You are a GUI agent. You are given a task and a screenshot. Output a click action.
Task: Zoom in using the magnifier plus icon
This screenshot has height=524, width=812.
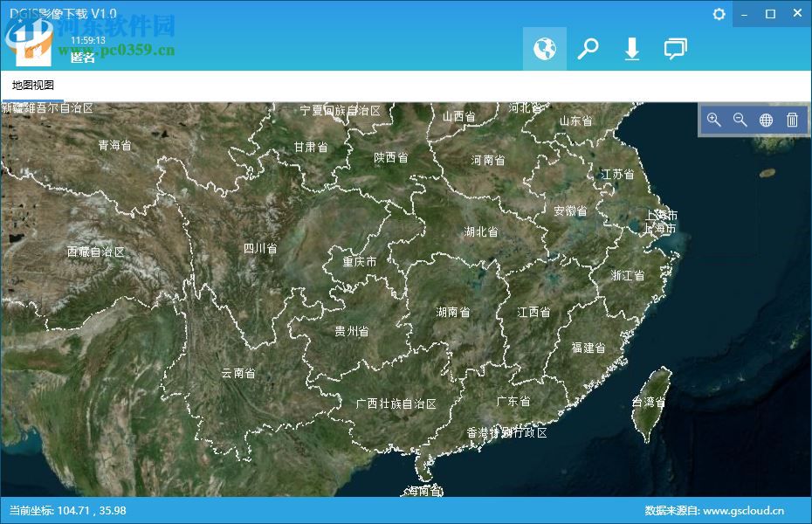tap(714, 120)
